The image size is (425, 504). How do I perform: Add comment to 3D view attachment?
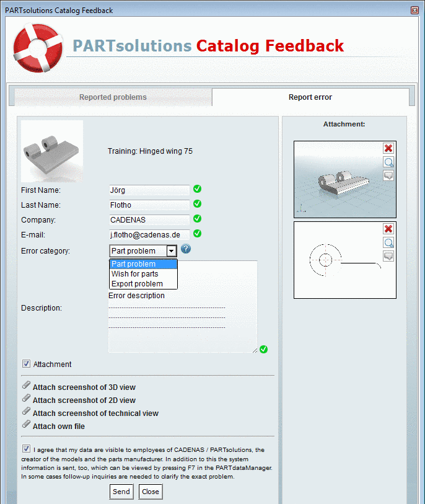(x=388, y=175)
